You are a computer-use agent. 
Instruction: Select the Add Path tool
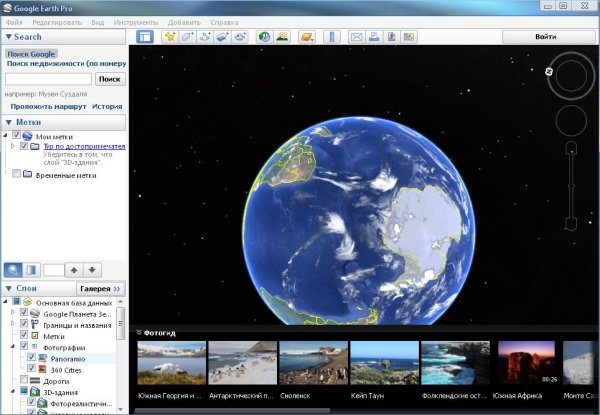pos(205,37)
